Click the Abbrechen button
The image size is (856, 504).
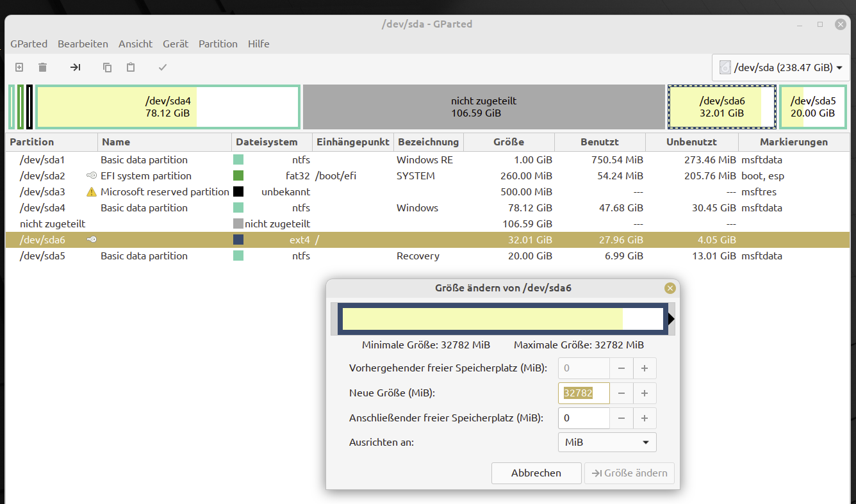[x=536, y=473]
